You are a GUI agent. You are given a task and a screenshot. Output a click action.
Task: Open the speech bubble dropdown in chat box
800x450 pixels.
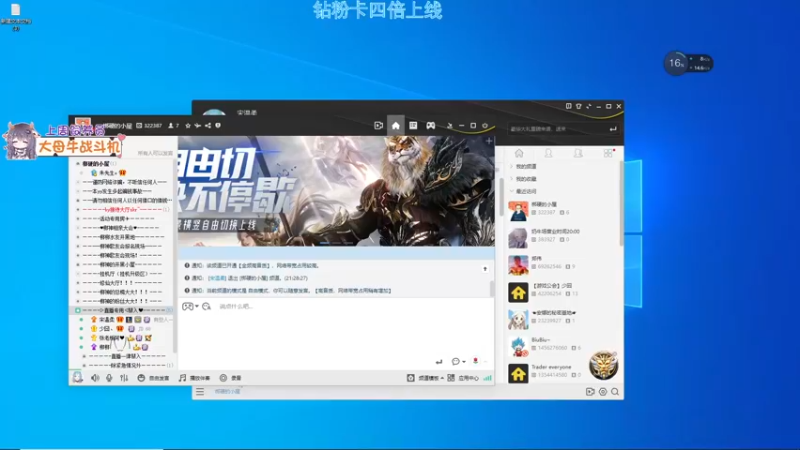coord(458,361)
